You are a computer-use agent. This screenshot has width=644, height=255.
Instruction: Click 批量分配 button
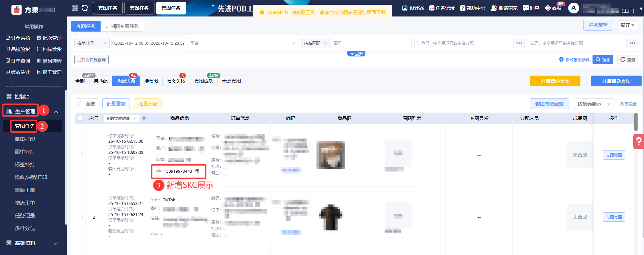pos(148,104)
